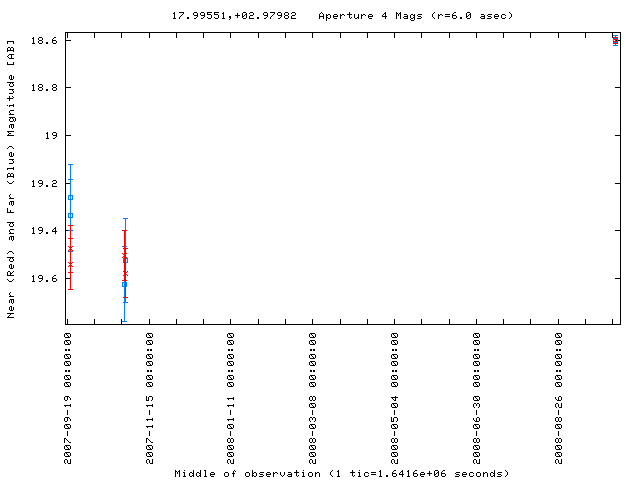The image size is (640, 480).
Task: Click the x-axis date '2008-05-04 00:00:00'
Action: coord(395,398)
